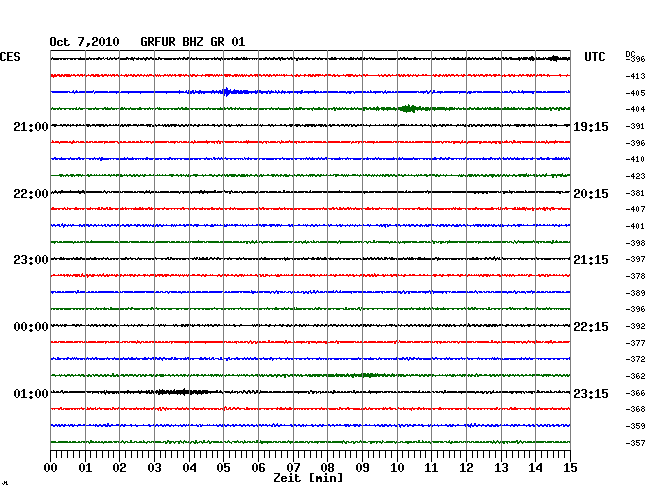
Task: Select the 21:15 UTC time label
Action: 591,260
